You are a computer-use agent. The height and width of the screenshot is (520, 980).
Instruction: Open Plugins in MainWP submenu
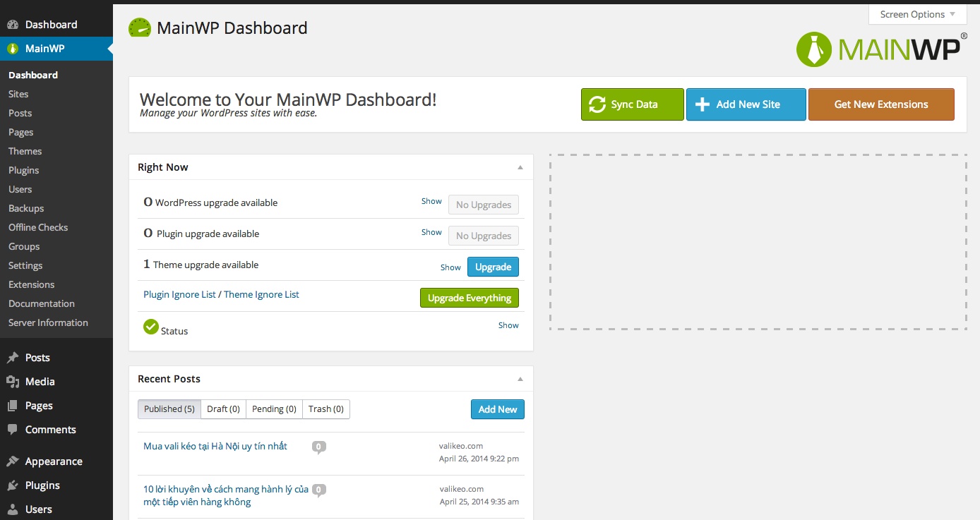(x=23, y=170)
